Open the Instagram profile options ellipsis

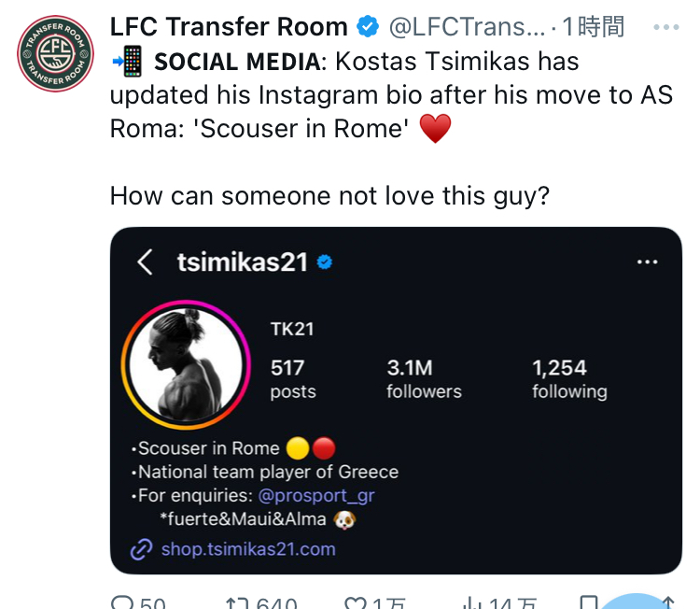(647, 262)
